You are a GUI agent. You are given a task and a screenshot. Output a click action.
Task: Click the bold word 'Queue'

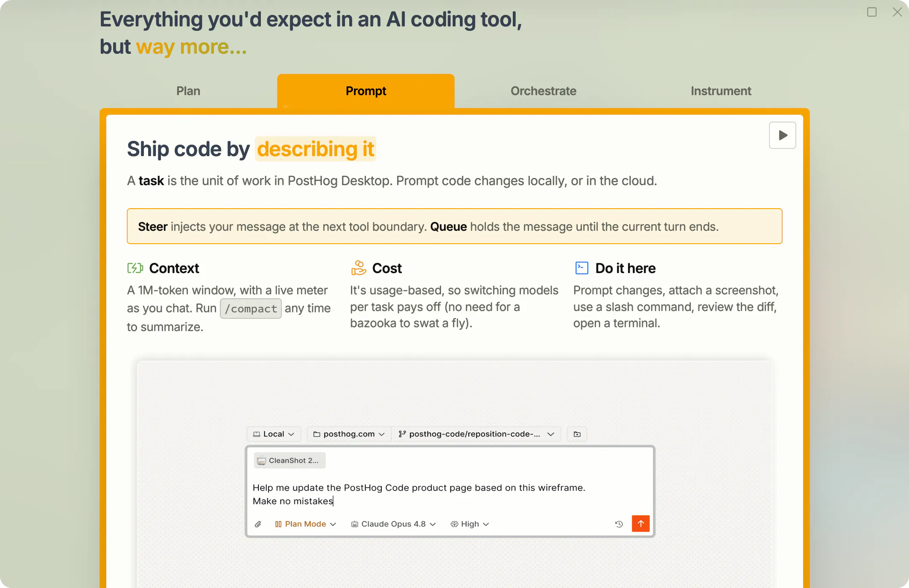448,227
